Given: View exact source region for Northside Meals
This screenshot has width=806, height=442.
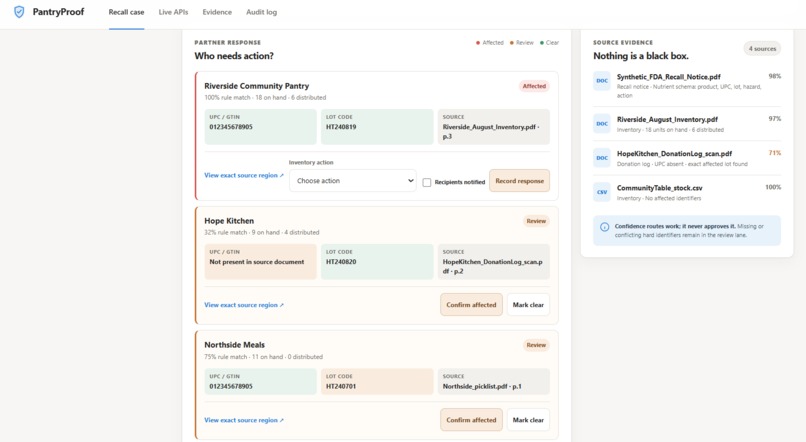Looking at the screenshot, I should click(244, 420).
